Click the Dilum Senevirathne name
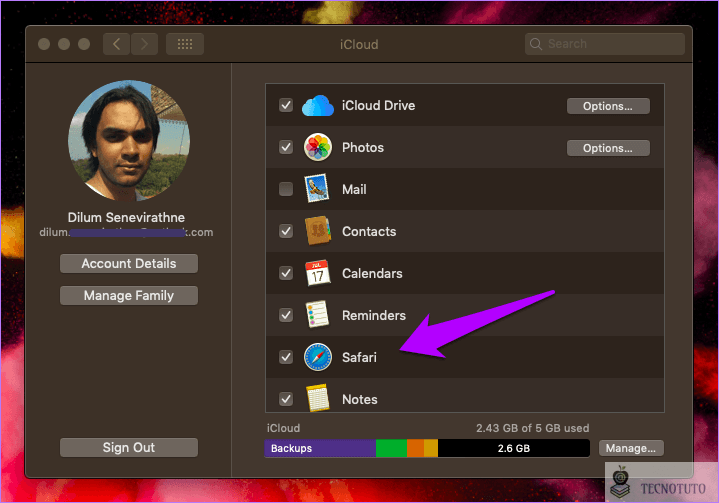Screen dimensions: 719x503 coord(126,217)
